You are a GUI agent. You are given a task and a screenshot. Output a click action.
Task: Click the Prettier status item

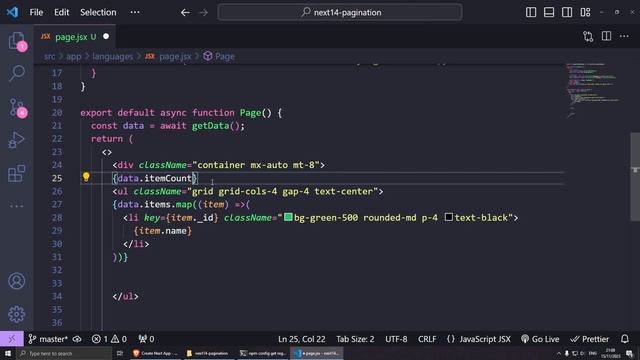(590, 339)
